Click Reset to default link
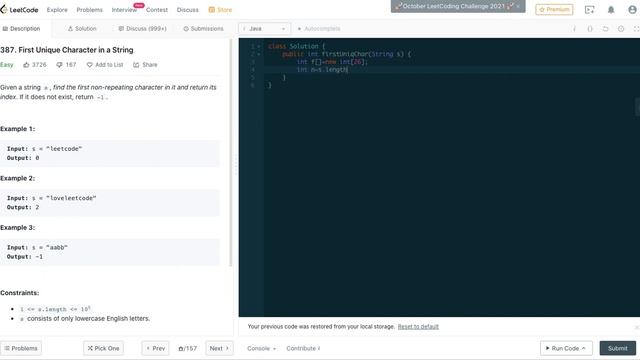640x360 pixels. [x=418, y=327]
